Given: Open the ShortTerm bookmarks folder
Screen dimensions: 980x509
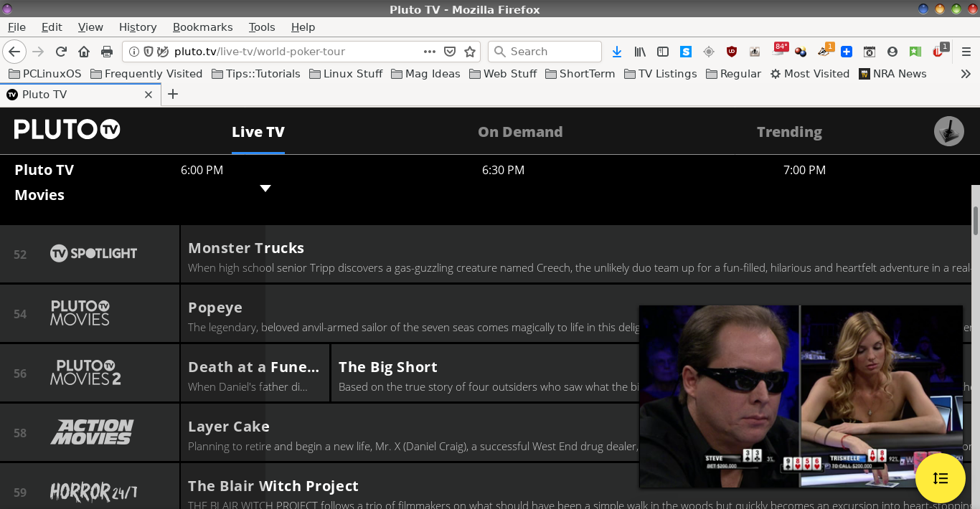Looking at the screenshot, I should [580, 74].
